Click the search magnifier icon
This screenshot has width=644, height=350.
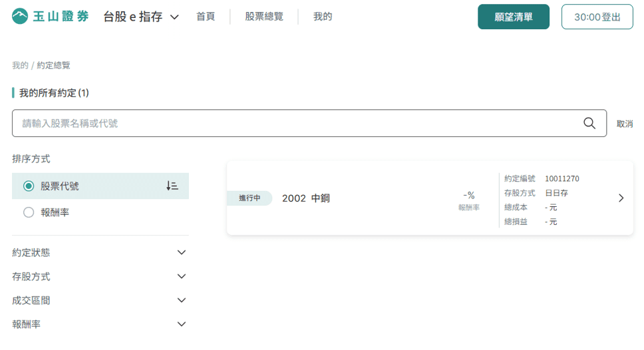coord(589,123)
